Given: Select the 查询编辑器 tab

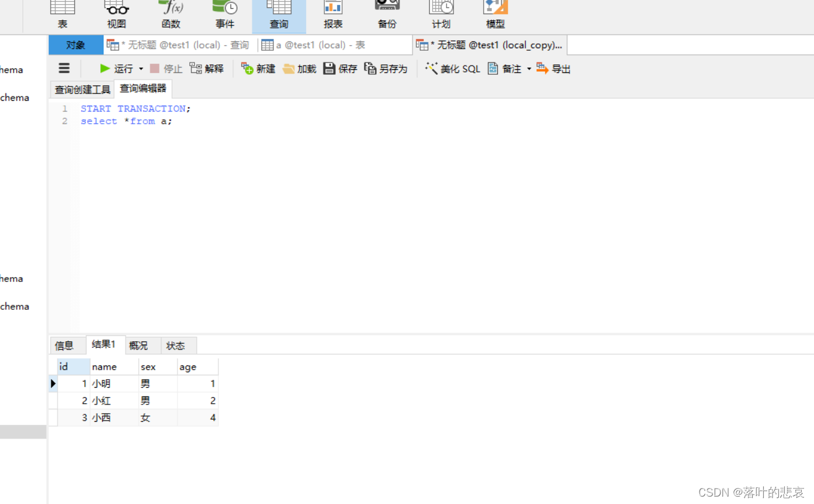Looking at the screenshot, I should pyautogui.click(x=143, y=88).
